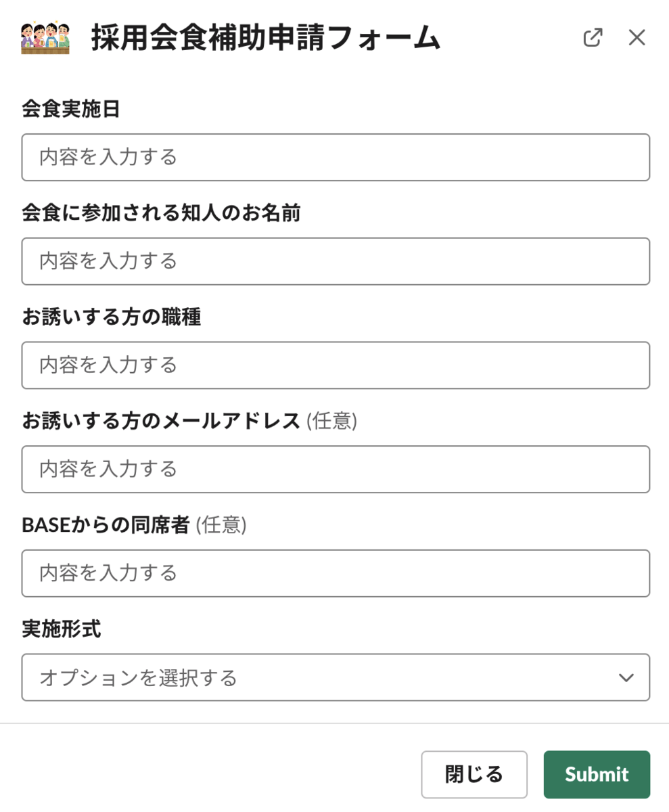Click the (任意) marker beside メールアドレス
The height and width of the screenshot is (812, 669).
click(331, 421)
